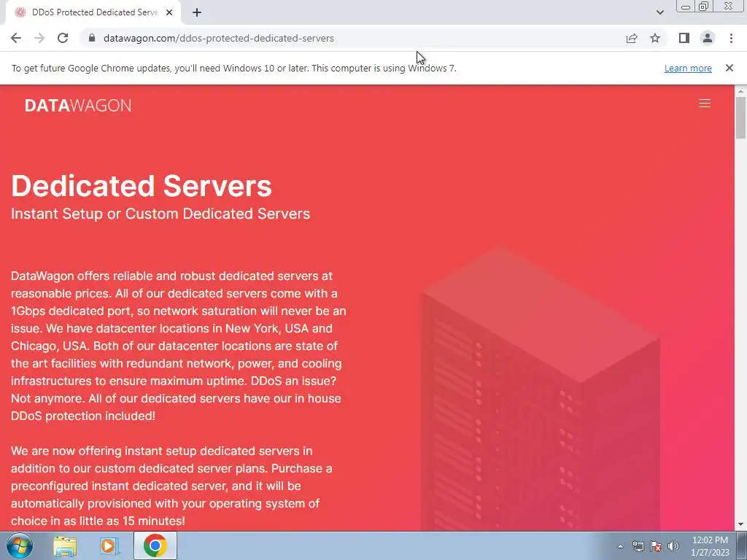
Task: Expand the tab search dropdown
Action: click(659, 12)
